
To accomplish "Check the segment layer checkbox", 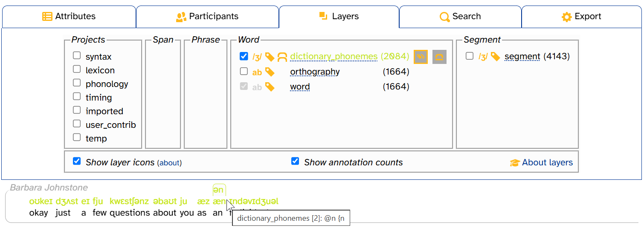I will point(470,56).
